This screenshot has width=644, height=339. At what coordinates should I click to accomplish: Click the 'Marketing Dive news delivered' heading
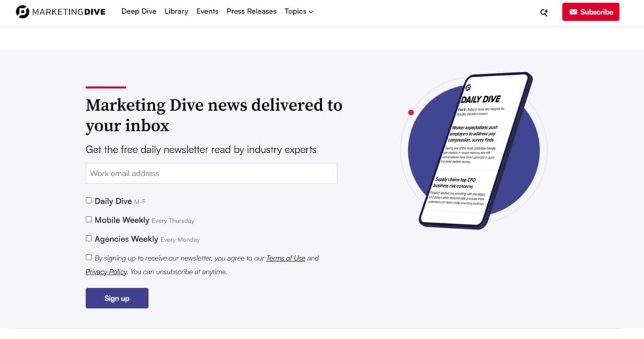point(214,115)
